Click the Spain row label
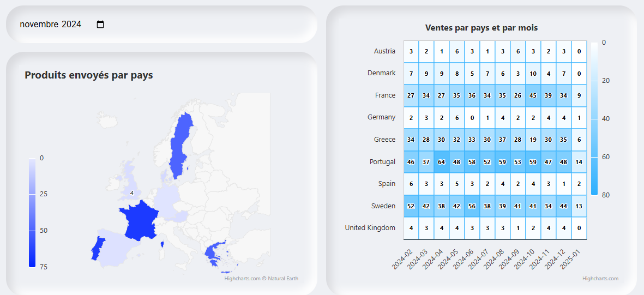Screen dimensions: 644x295 click(x=387, y=184)
